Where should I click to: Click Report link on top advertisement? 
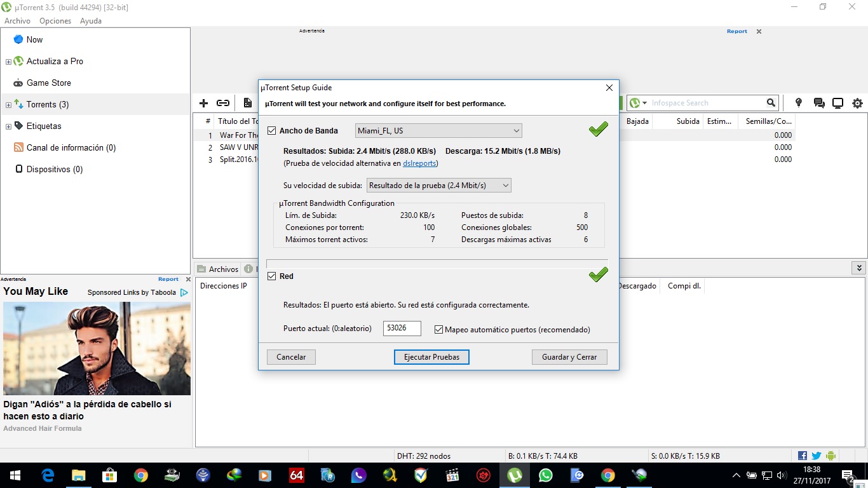click(737, 31)
